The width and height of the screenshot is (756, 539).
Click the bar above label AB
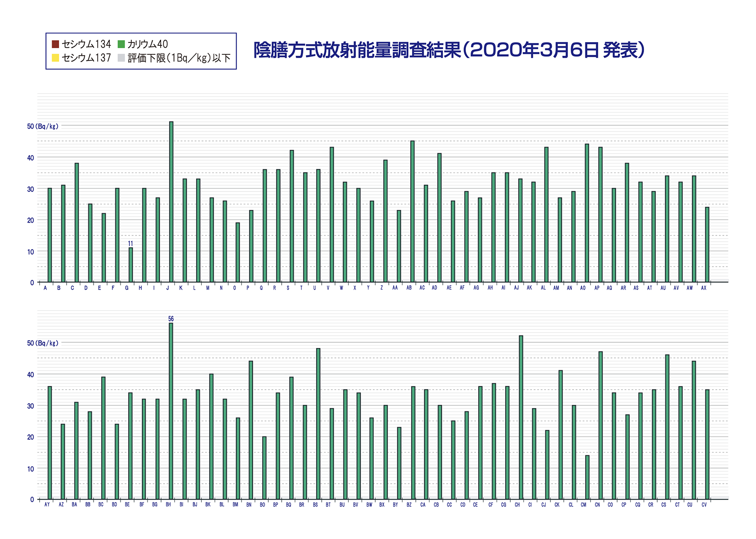click(x=412, y=211)
